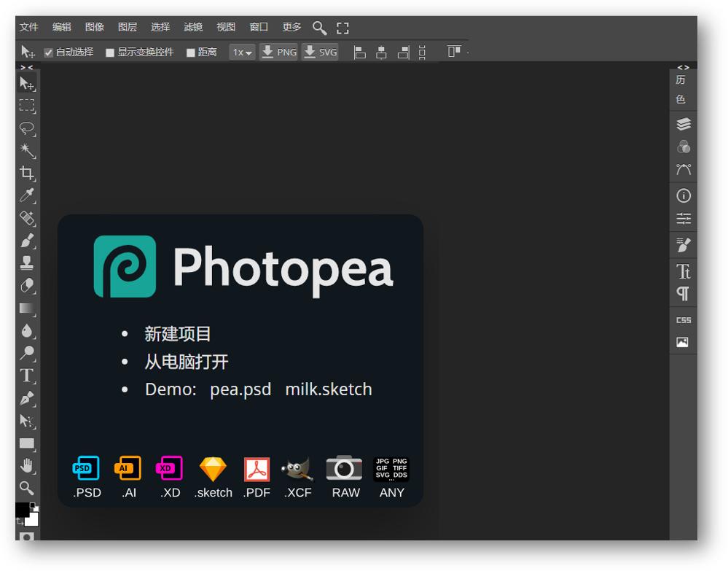Open the Layers panel icon
728x571 pixels.
(683, 124)
